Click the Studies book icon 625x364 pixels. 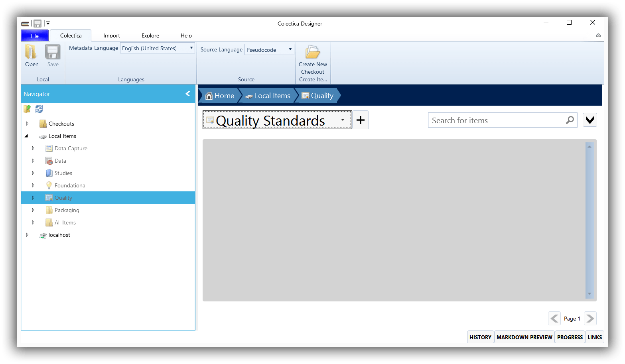click(49, 173)
